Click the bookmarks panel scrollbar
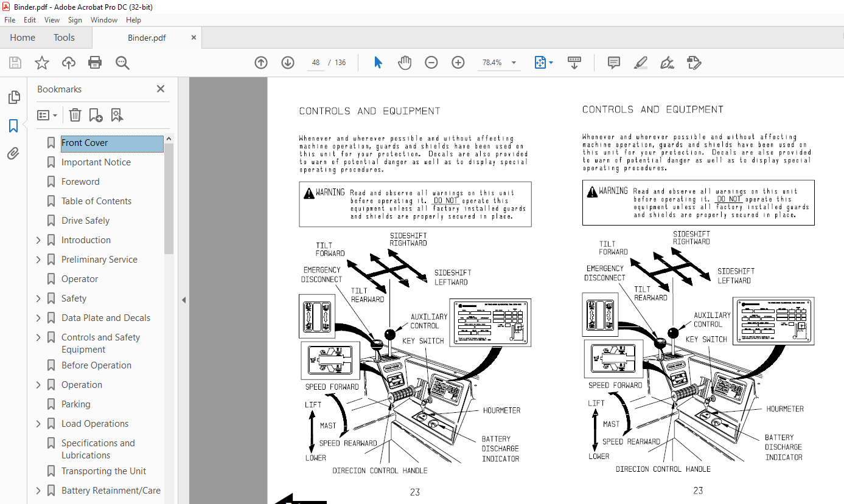844x504 pixels. click(169, 199)
